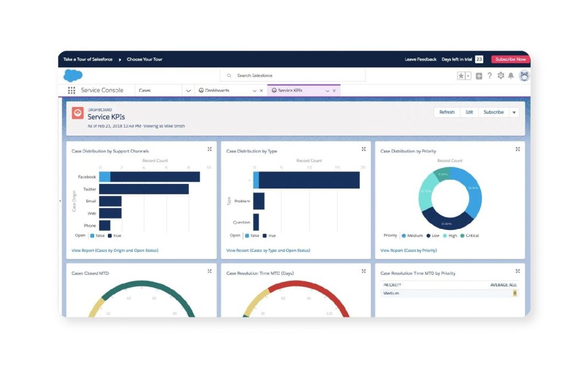Click the AVERAGE AGE column header
588x368 pixels.
[503, 285]
